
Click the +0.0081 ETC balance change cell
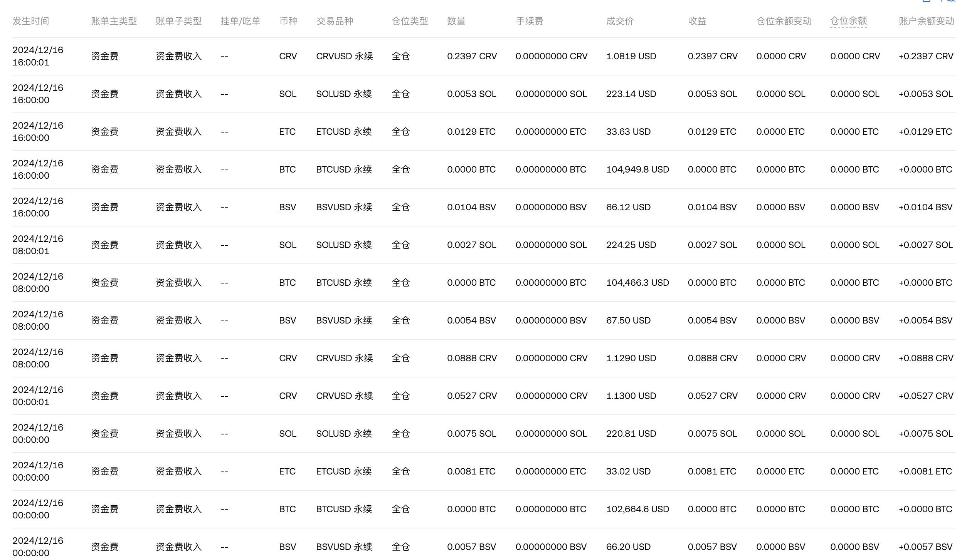pyautogui.click(x=925, y=471)
